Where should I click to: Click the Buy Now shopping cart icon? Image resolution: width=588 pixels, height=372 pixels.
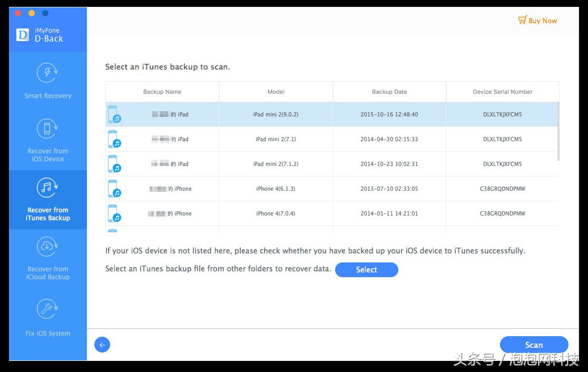pos(522,21)
